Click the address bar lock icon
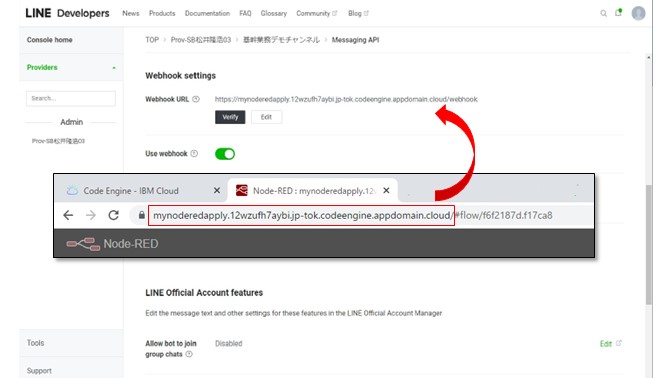Screen dimensions: 672x378 (141, 215)
